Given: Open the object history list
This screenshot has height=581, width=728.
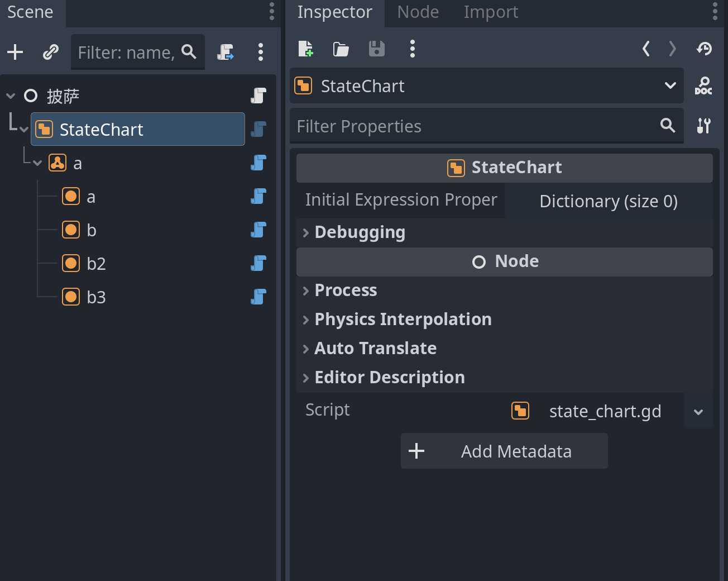Looking at the screenshot, I should 704,49.
